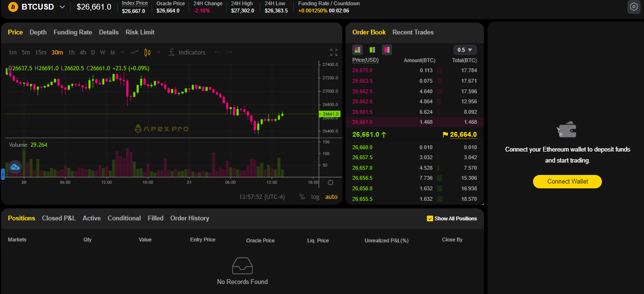
Task: Click the Connect Wallet button
Action: (567, 182)
